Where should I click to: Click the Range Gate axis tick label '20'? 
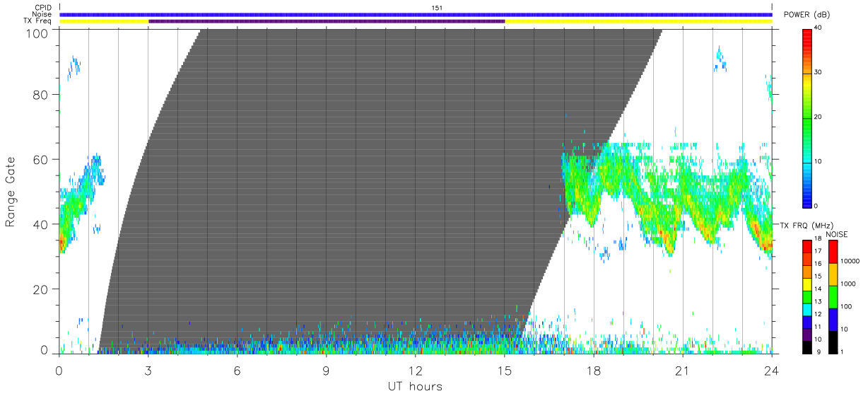[41, 289]
